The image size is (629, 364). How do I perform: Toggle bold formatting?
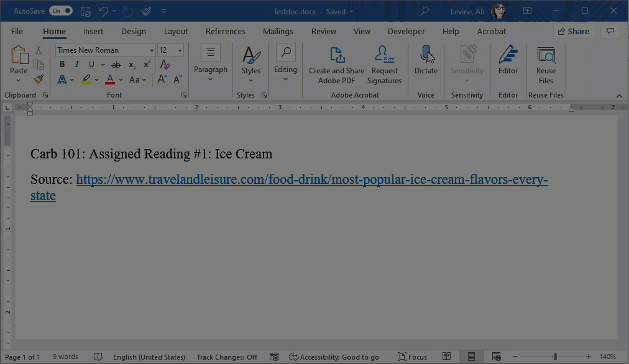point(62,64)
